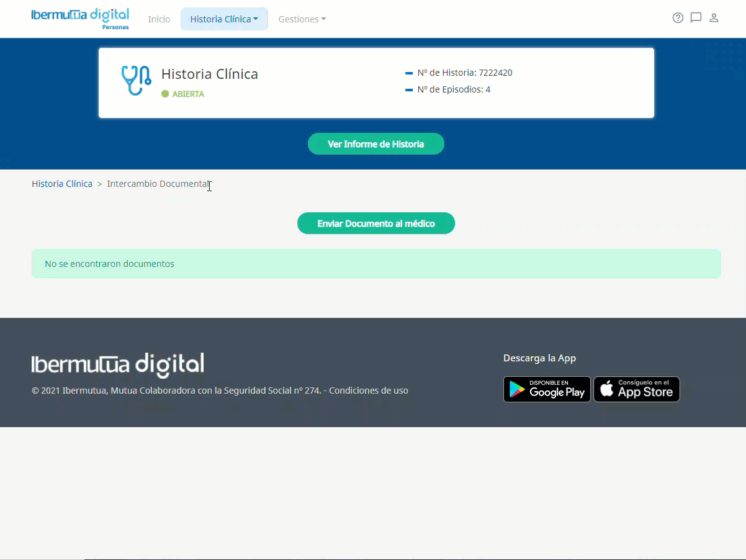This screenshot has height=560, width=746.
Task: Click the white Ibermutua digital footer logo
Action: 117,365
